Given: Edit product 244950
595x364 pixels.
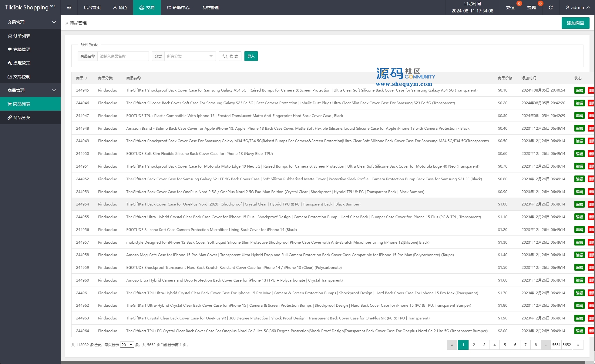Looking at the screenshot, I should (x=579, y=154).
